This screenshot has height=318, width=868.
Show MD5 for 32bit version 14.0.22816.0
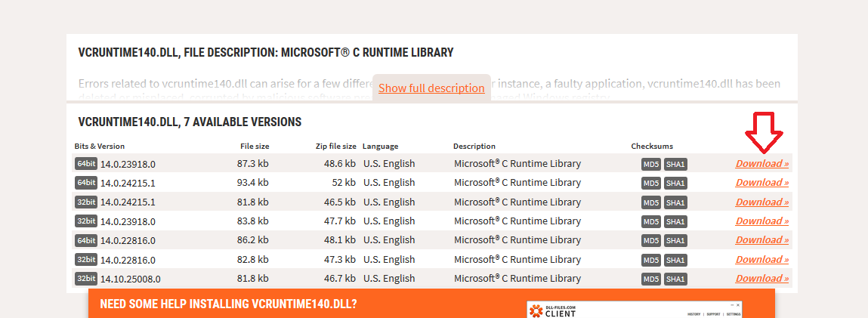point(651,260)
